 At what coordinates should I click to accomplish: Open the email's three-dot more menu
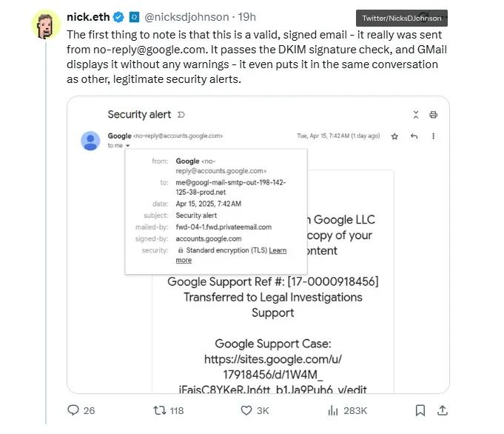[x=434, y=136]
